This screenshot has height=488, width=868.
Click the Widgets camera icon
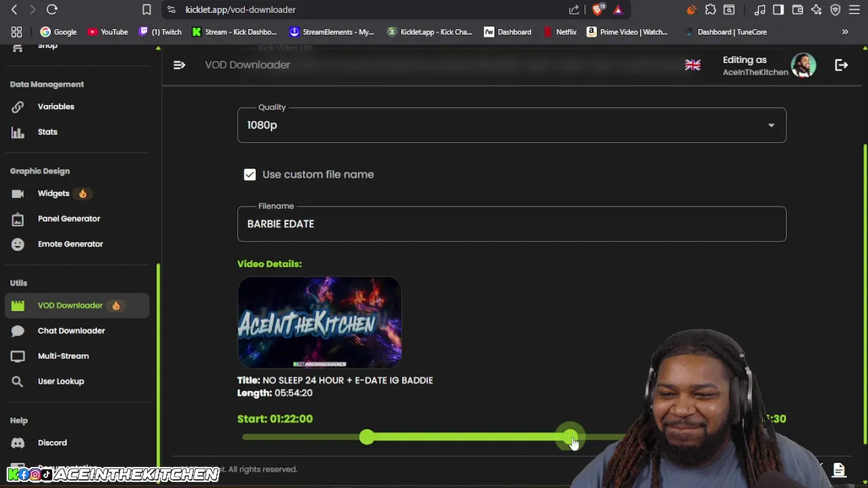(x=18, y=193)
